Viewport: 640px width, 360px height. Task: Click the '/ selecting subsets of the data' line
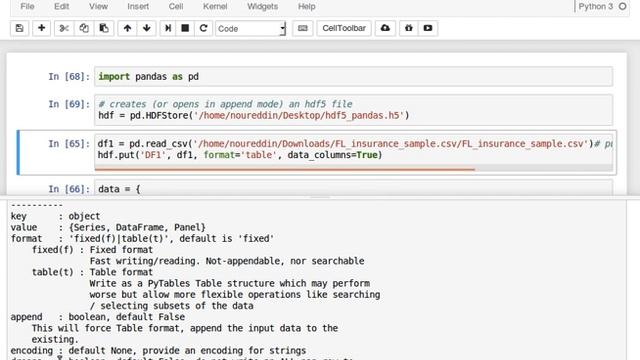pyautogui.click(x=171, y=306)
